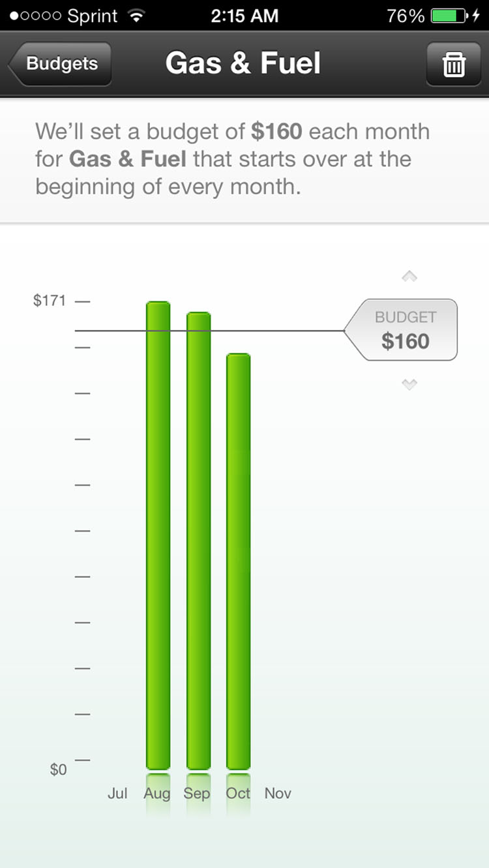
Task: Tap the Gas & Fuel title
Action: (243, 64)
